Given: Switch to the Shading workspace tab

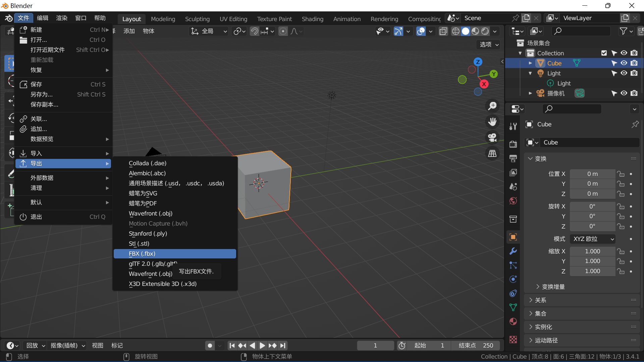Looking at the screenshot, I should pos(312,19).
